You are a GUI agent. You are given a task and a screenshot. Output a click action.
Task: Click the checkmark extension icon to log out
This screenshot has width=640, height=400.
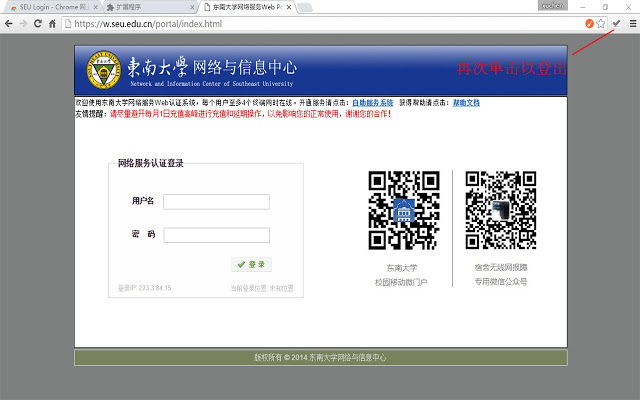coord(616,24)
